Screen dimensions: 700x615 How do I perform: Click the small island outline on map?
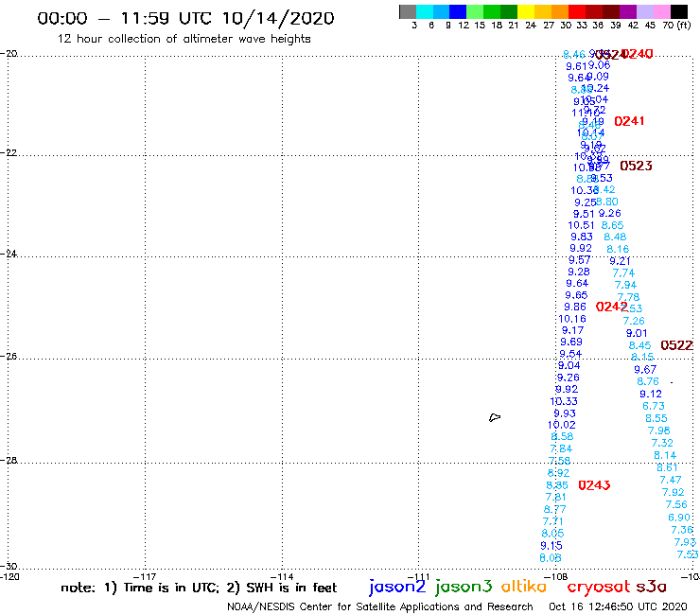click(x=495, y=418)
